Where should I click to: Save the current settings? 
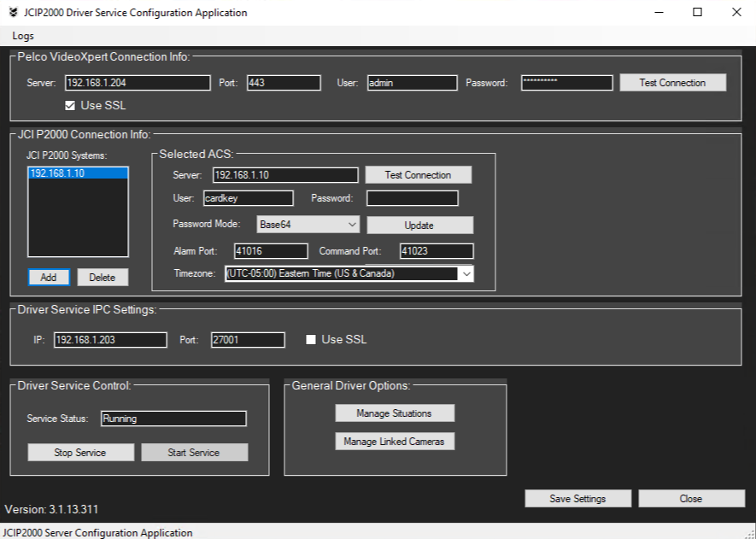(578, 498)
